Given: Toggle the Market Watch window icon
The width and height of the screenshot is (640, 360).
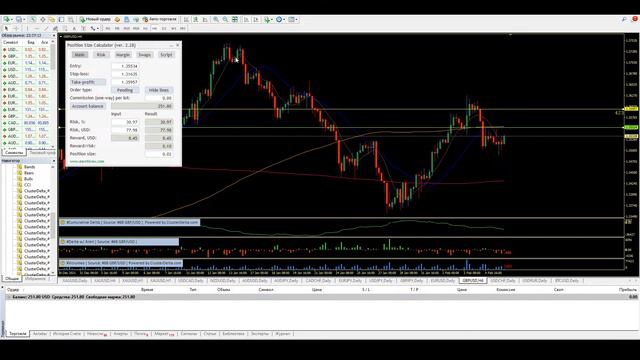Looking at the screenshot, I should 33,19.
